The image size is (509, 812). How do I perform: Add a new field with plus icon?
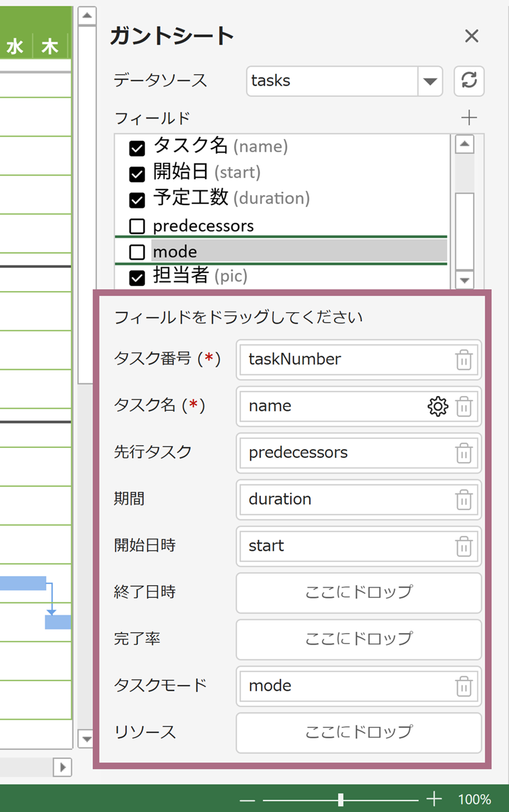coord(469,118)
